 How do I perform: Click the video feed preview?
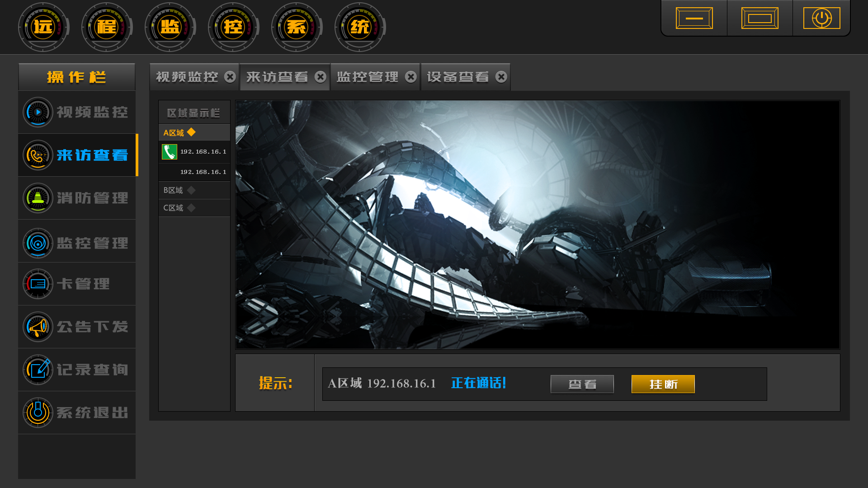pos(538,225)
